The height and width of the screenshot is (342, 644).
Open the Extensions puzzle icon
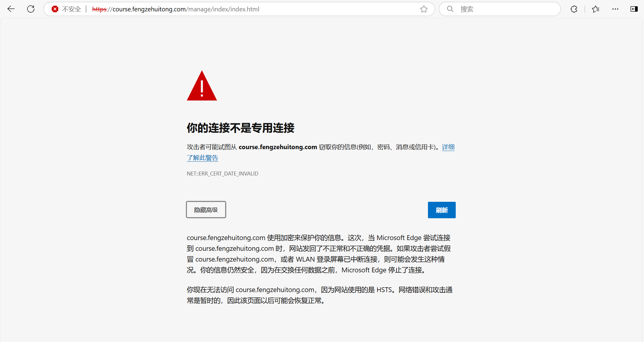tap(574, 9)
